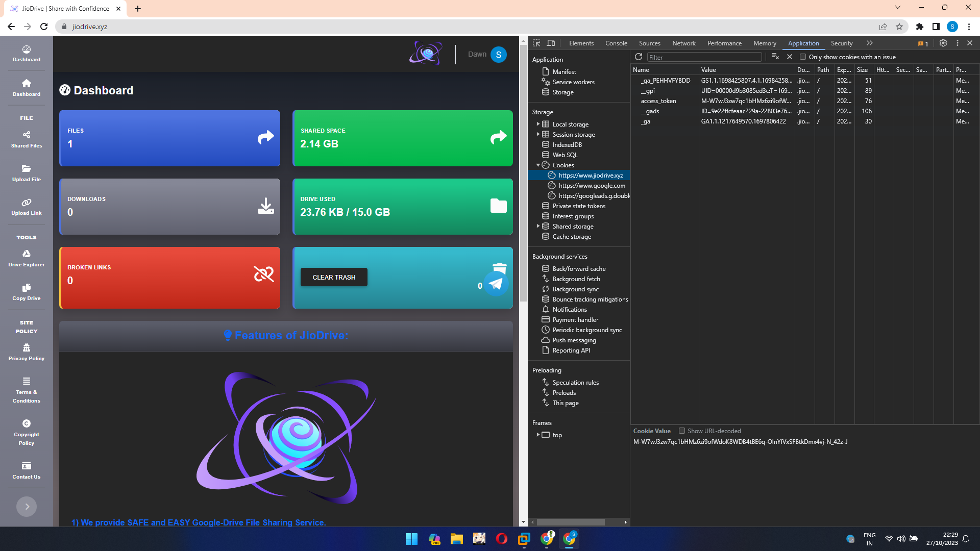
Task: Collapse the Cookies tree node
Action: [x=538, y=165]
